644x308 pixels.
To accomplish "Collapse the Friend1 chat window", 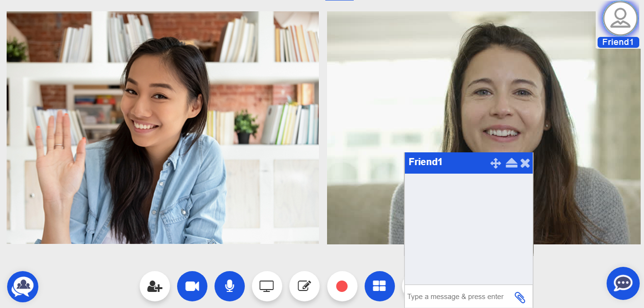I will pos(511,163).
